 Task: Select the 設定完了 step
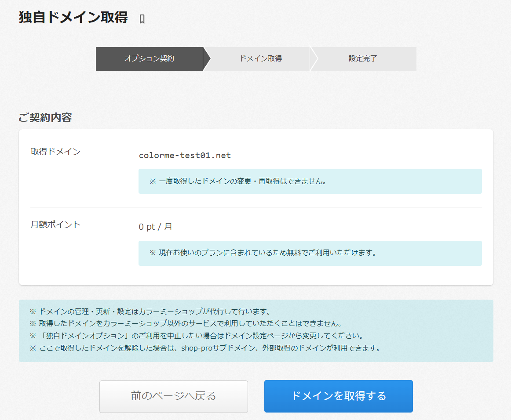click(x=363, y=58)
